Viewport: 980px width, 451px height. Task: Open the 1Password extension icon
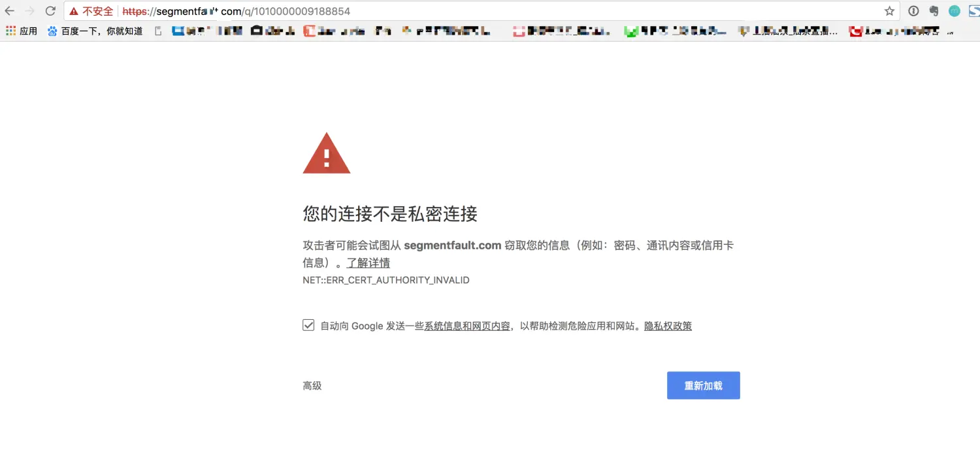[x=914, y=11]
